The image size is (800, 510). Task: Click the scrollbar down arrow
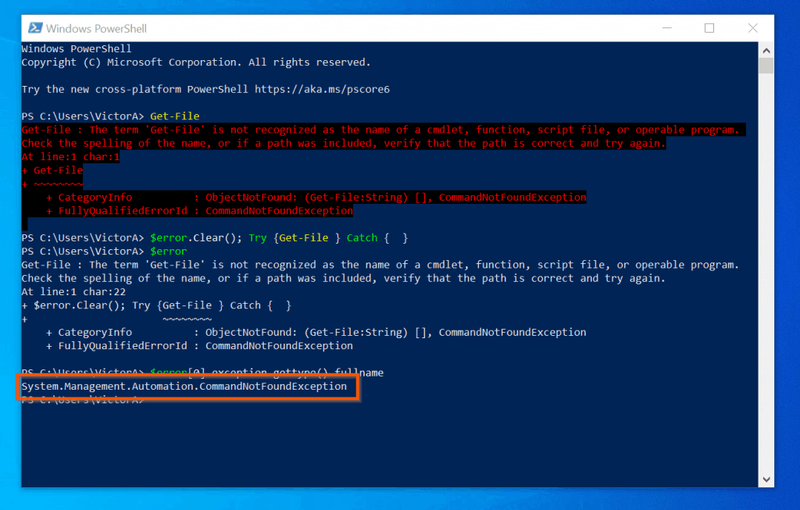click(766, 479)
